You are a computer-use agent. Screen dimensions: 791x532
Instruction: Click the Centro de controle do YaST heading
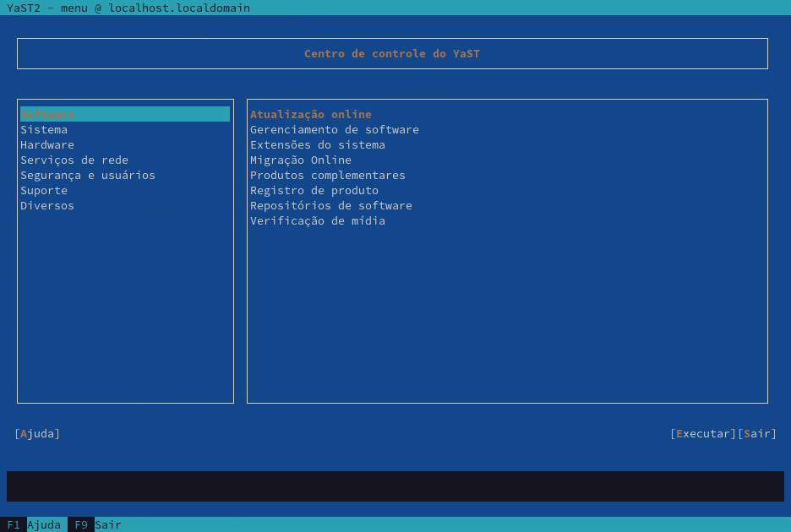(392, 53)
